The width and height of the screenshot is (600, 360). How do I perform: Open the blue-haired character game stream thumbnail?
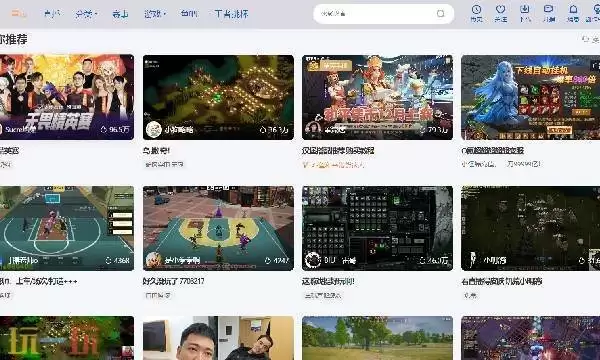[x=530, y=97]
